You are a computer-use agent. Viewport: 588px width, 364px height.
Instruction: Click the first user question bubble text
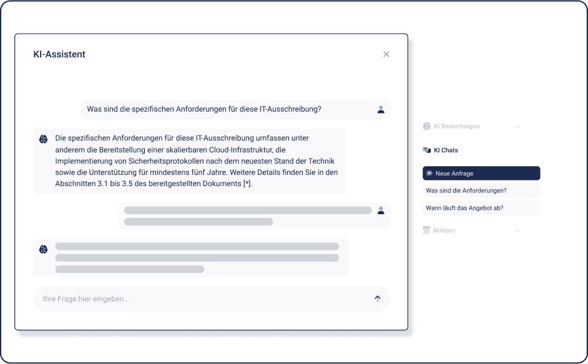[204, 109]
